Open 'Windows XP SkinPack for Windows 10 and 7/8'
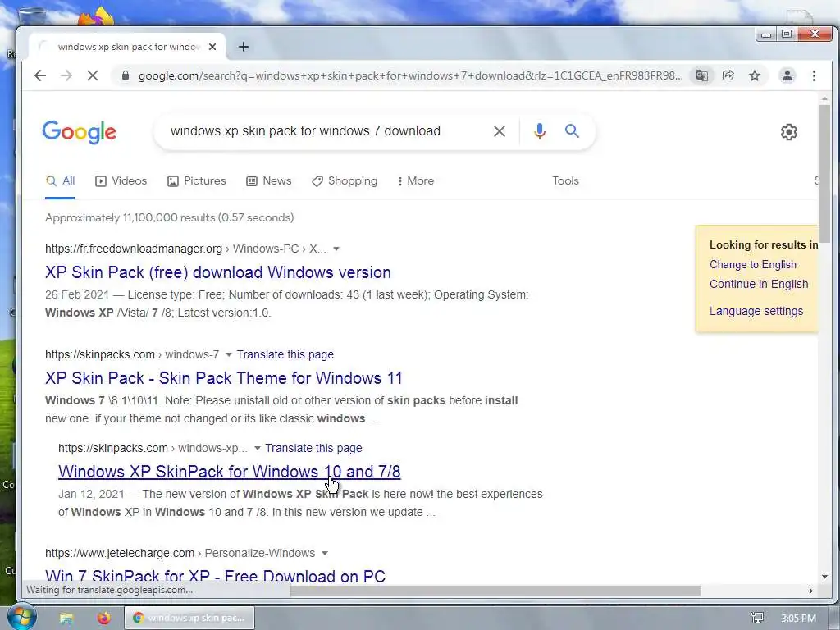Viewport: 840px width, 630px height. tap(230, 472)
